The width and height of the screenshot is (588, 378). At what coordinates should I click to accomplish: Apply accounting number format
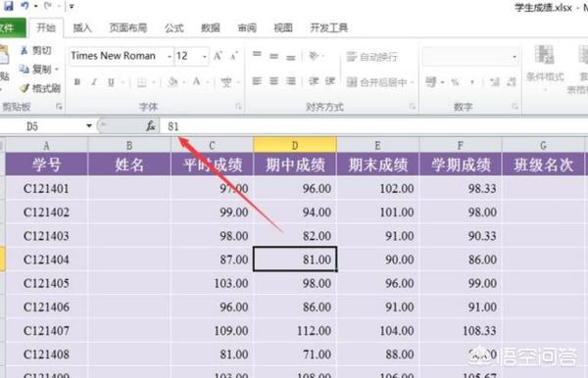[431, 81]
